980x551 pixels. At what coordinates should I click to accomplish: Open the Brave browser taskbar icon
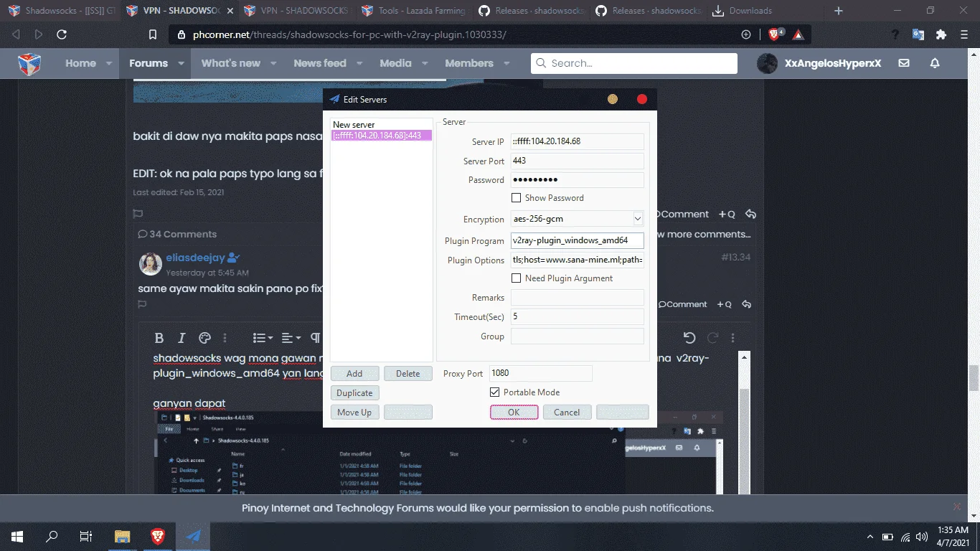click(x=157, y=536)
